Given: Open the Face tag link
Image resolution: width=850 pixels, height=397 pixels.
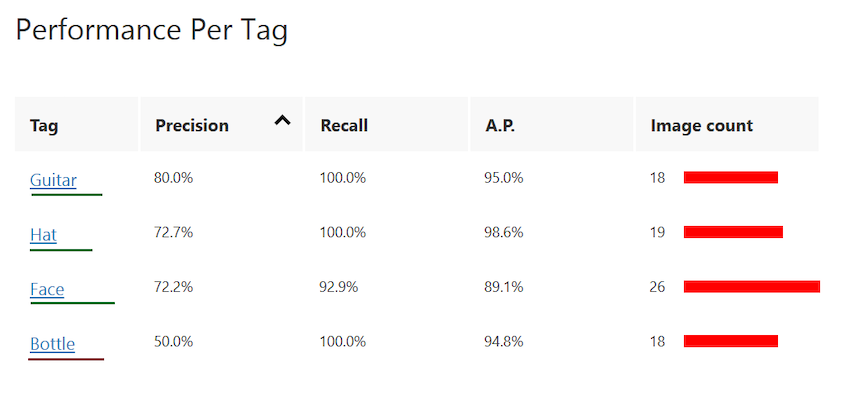Looking at the screenshot, I should [47, 289].
